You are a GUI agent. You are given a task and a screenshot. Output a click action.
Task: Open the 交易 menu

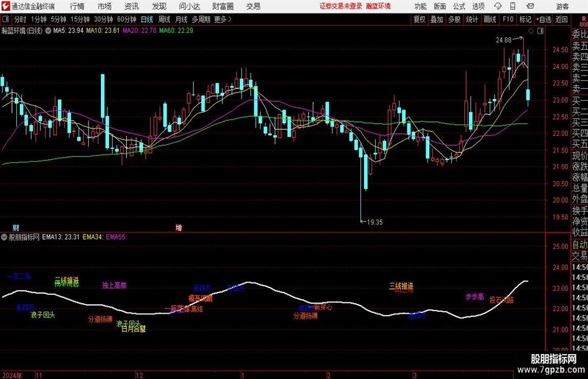(x=253, y=6)
